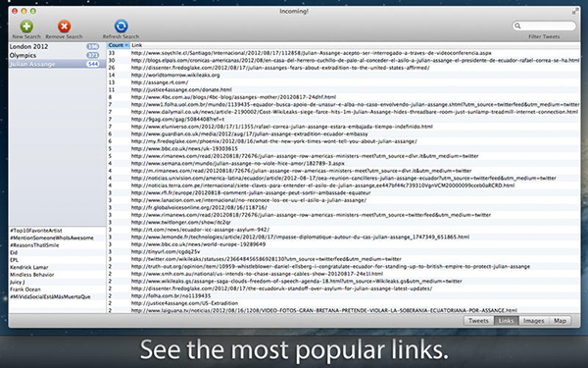This screenshot has height=368, width=588.
Task: Switch to the Images tab
Action: click(534, 321)
